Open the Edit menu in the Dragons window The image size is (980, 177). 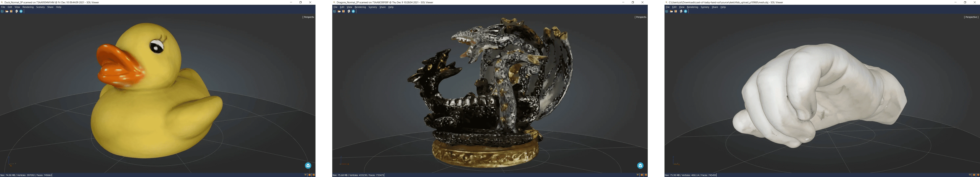pos(342,7)
